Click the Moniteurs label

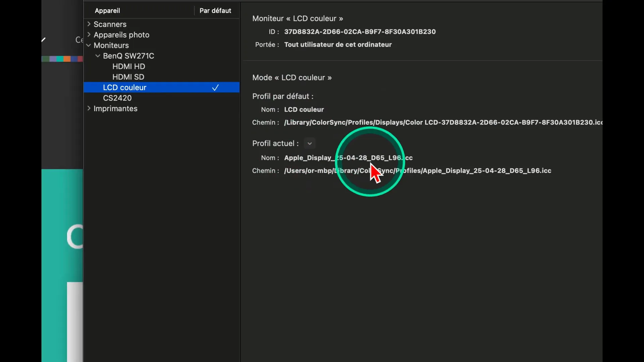coord(111,45)
